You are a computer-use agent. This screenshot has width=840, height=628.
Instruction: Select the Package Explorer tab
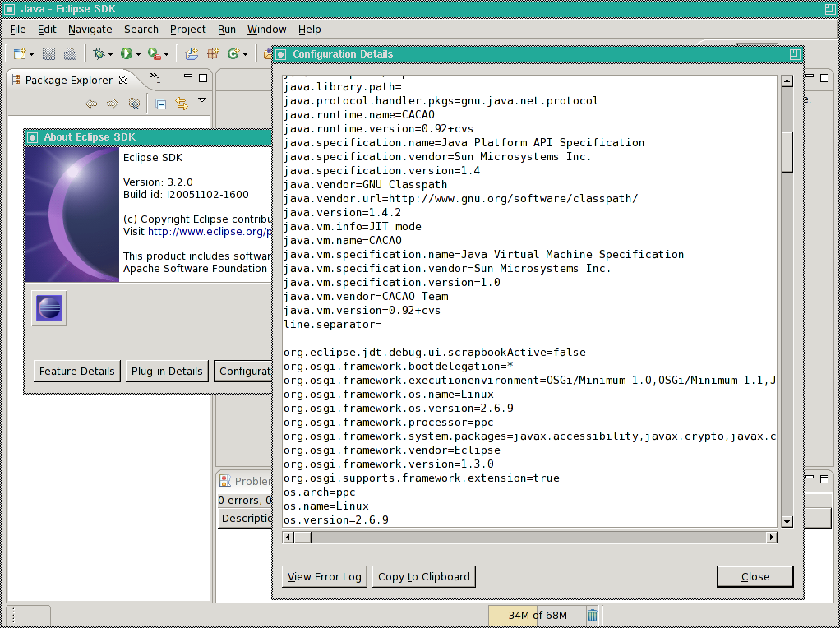68,80
